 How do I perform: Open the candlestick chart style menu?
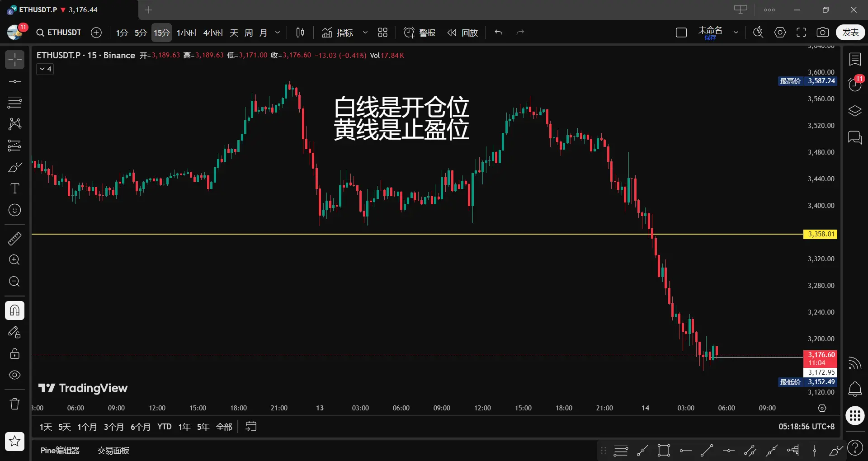300,33
